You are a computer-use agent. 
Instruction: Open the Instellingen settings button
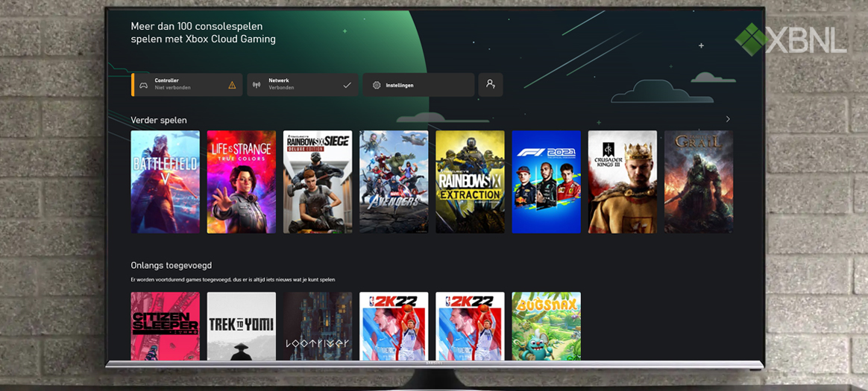pos(418,85)
